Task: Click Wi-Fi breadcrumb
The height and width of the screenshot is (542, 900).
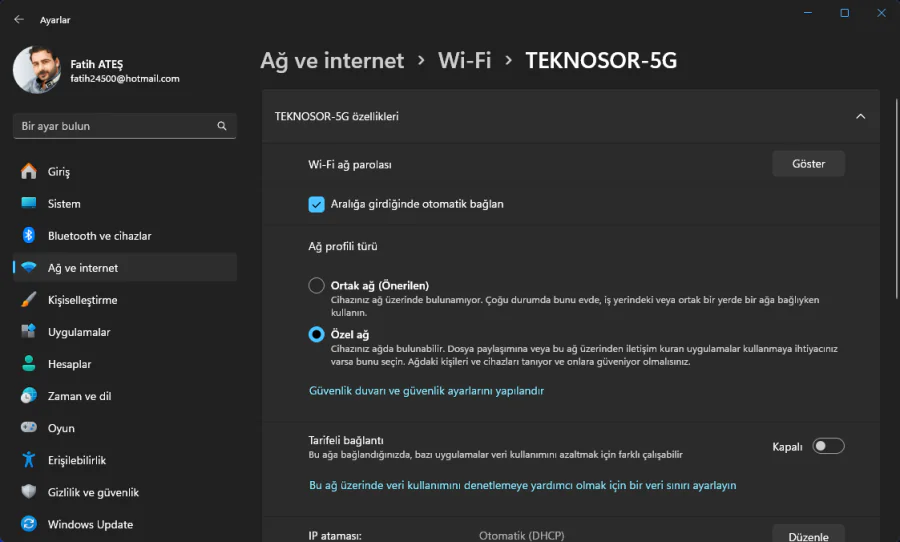Action: 464,60
